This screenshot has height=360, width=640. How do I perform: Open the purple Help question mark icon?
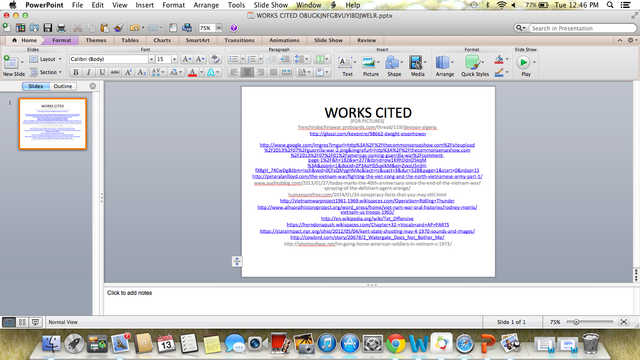(233, 28)
